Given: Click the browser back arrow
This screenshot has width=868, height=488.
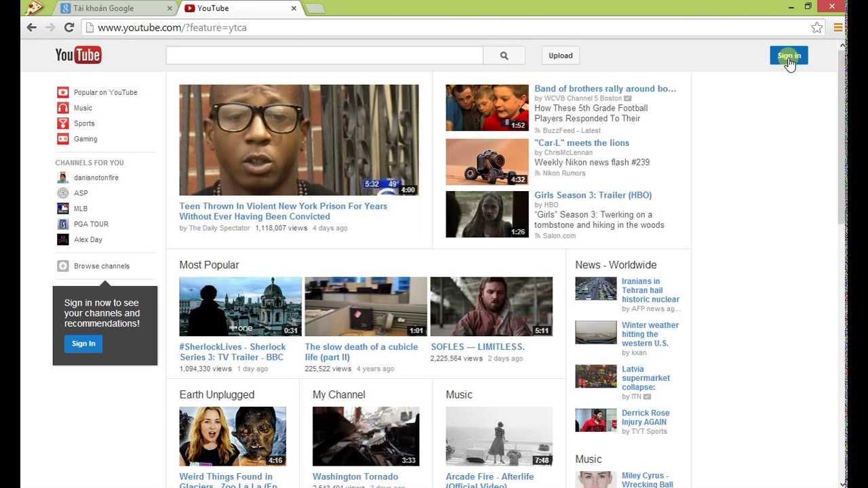Looking at the screenshot, I should (31, 27).
